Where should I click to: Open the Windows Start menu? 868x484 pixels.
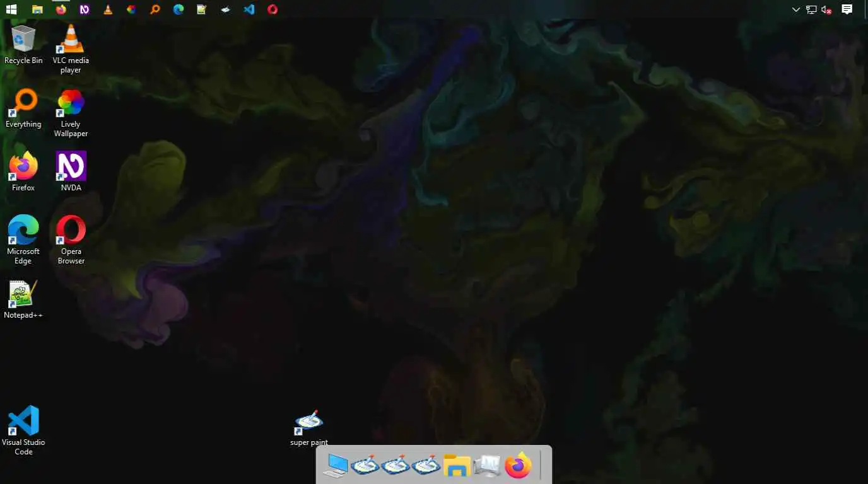(11, 9)
